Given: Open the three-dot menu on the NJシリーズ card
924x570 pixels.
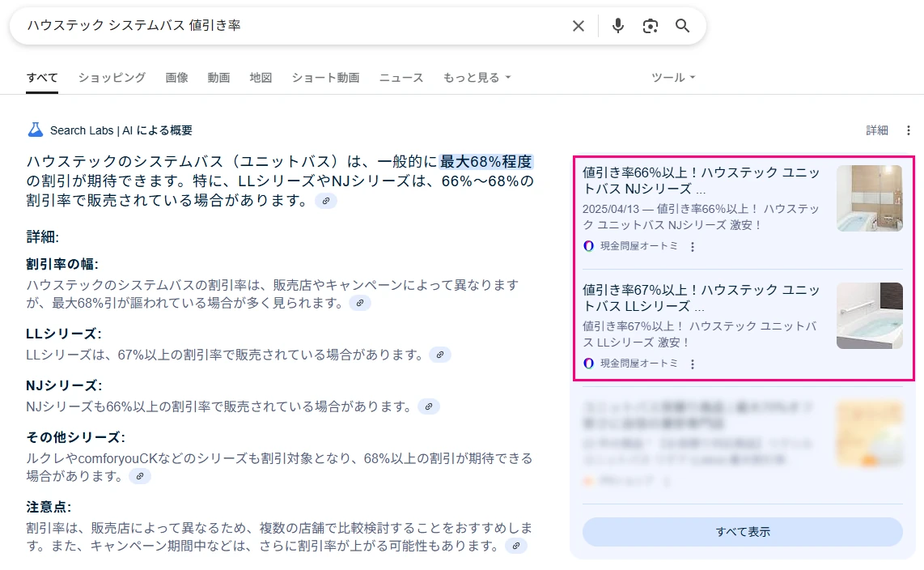Looking at the screenshot, I should (x=693, y=247).
